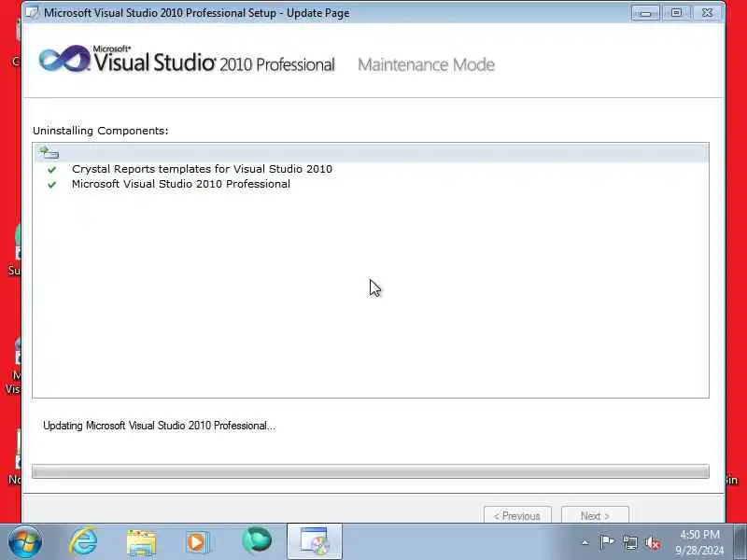Minimize the Visual Studio Setup window
The height and width of the screenshot is (560, 747).
point(645,13)
